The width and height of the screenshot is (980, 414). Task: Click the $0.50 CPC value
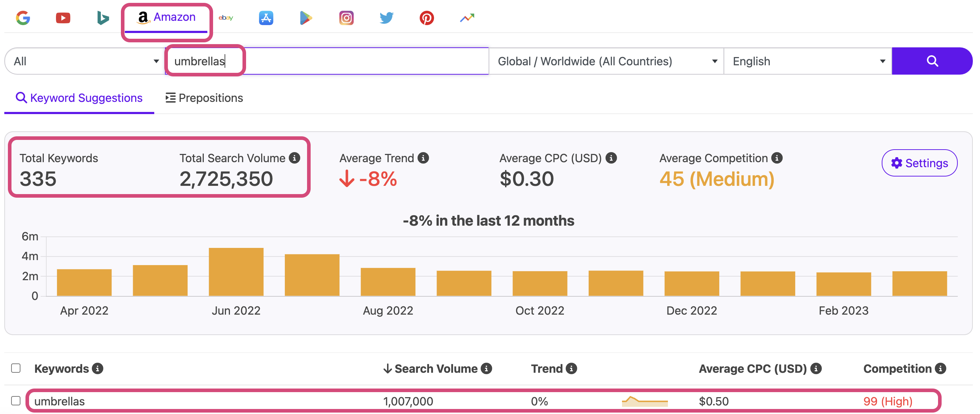click(714, 401)
